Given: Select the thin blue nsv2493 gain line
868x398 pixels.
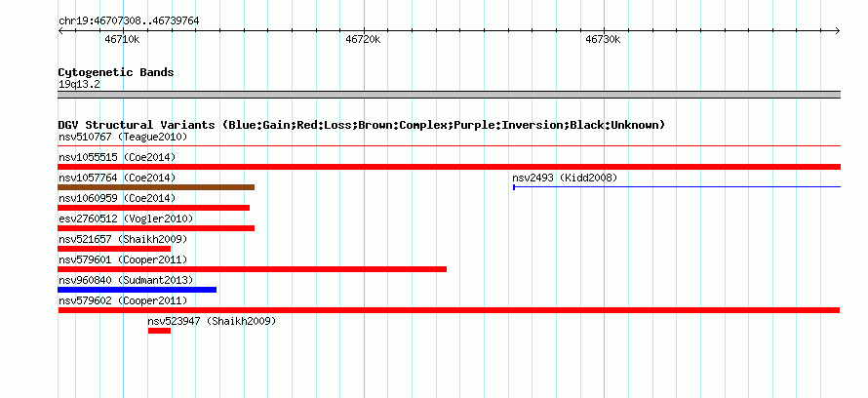Looking at the screenshot, I should tap(677, 187).
